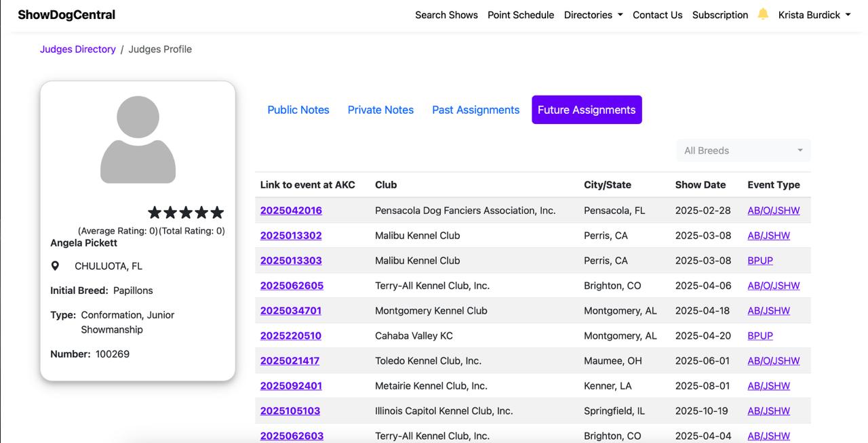Viewport: 868px width, 443px height.
Task: Click the notification bell icon
Action: (x=763, y=14)
